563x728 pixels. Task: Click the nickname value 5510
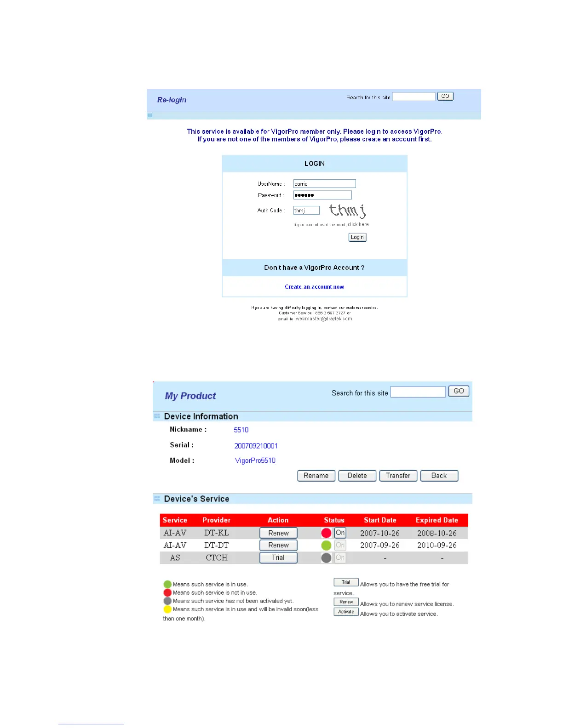(241, 430)
